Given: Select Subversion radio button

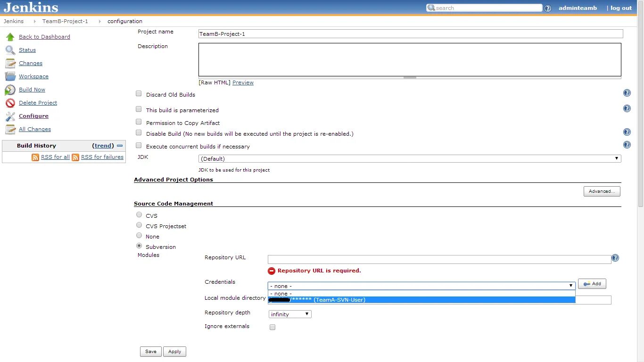Looking at the screenshot, I should [139, 246].
